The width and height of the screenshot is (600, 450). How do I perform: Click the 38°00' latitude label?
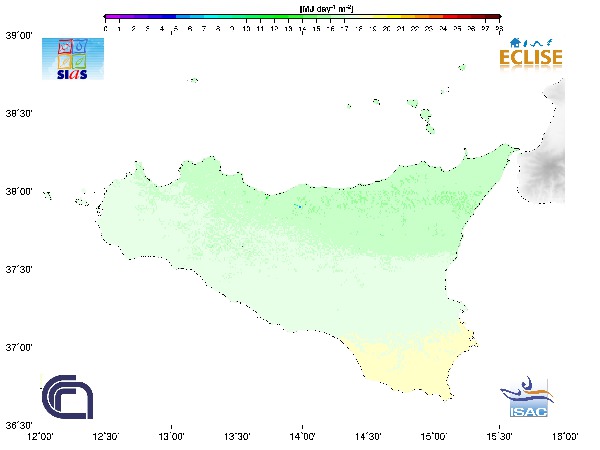pos(19,191)
